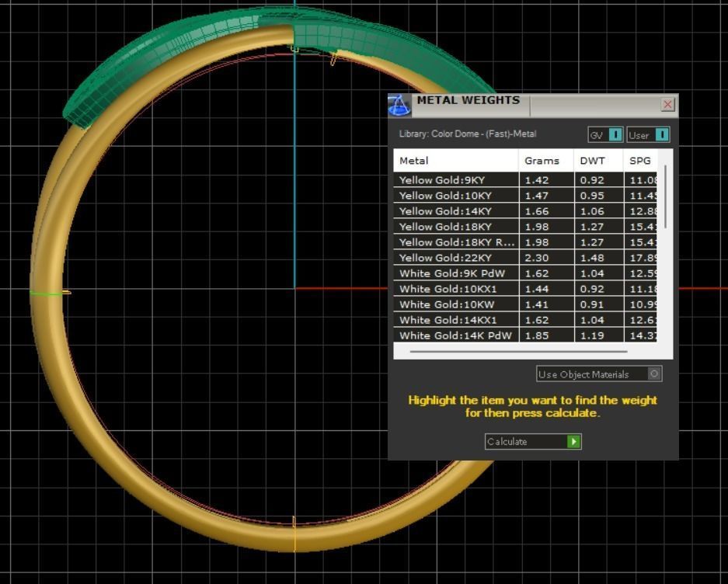Select the Yellow Gold:18KY R... row

525,242
